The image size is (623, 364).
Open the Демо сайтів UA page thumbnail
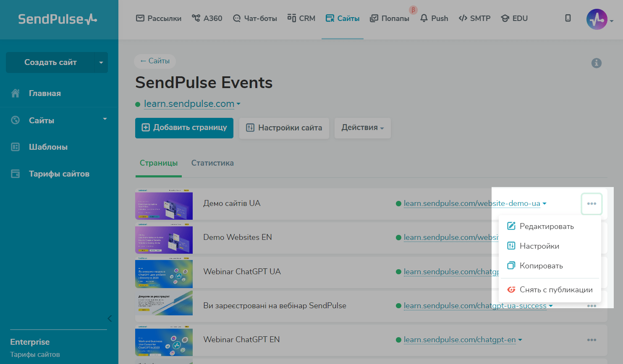coord(164,204)
